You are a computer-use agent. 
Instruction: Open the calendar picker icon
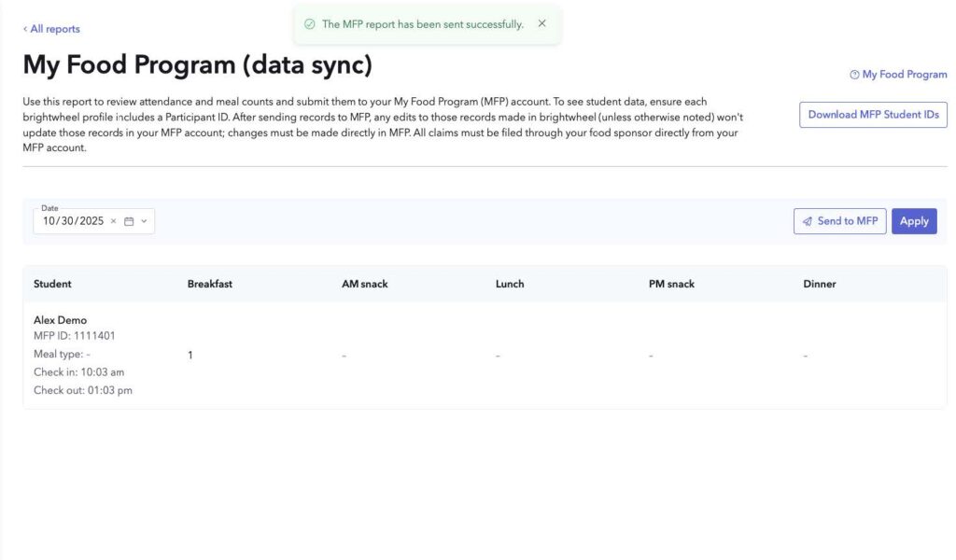[129, 221]
